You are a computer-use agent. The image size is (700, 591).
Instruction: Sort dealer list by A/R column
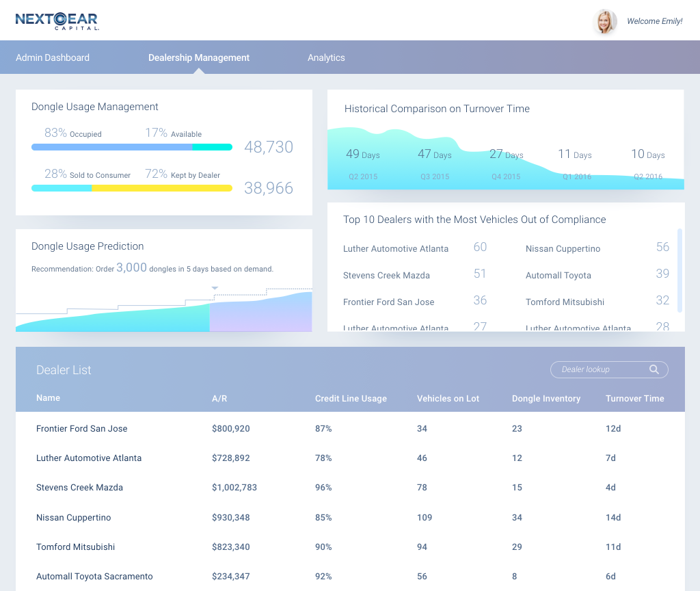219,399
